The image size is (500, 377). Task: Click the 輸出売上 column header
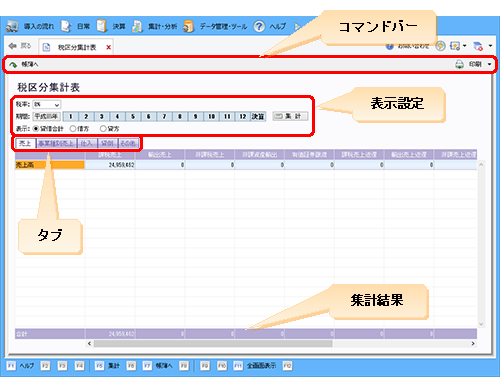coord(160,155)
